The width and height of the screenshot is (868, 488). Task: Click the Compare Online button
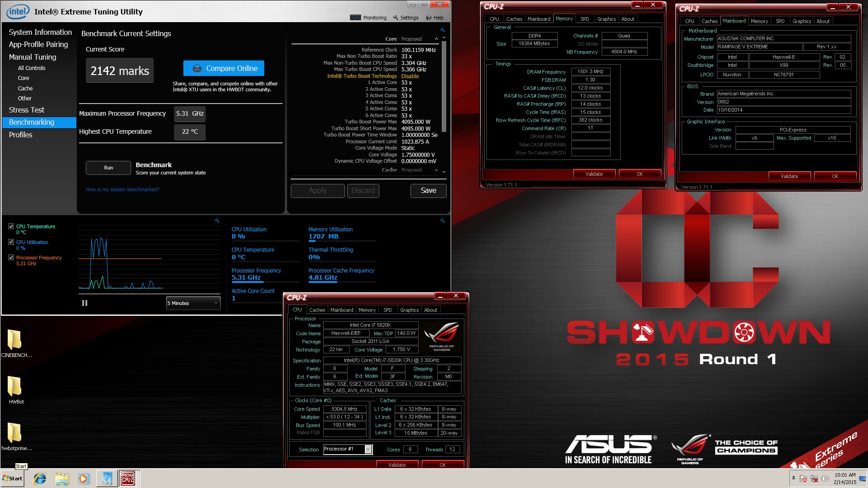click(224, 68)
